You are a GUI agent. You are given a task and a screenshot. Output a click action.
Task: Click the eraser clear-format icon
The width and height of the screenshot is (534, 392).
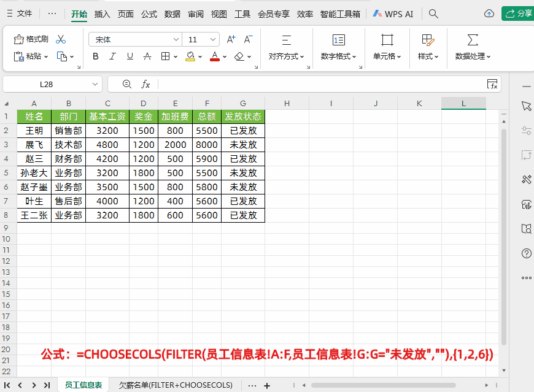click(x=239, y=56)
